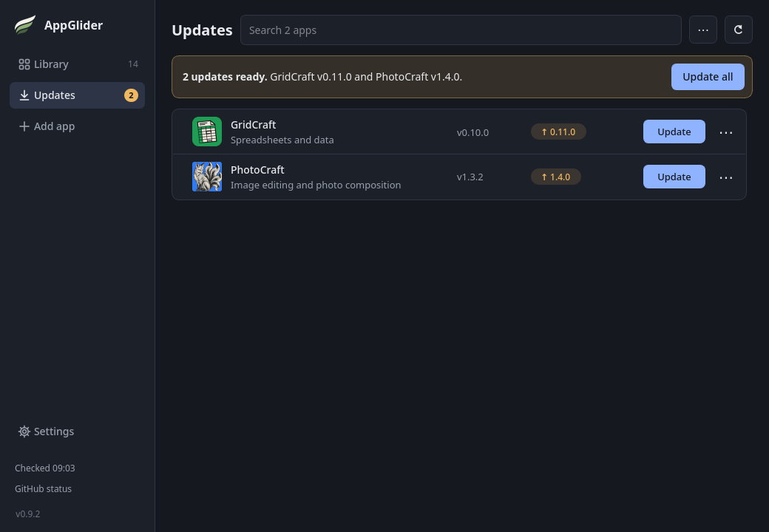Click the PhotoCraft 1.4.0 version badge
This screenshot has width=769, height=532.
555,177
